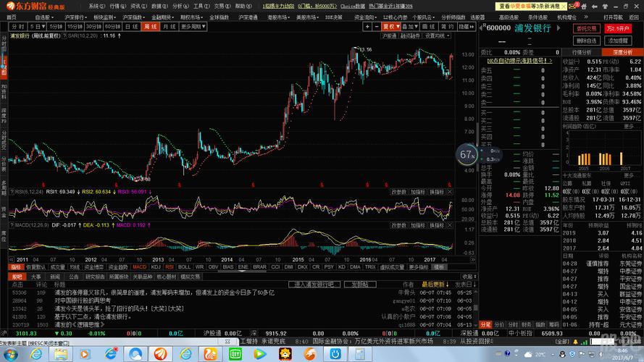This screenshot has width=644, height=362.
Task: Switch to 行情分析 tab
Action: pos(582,52)
